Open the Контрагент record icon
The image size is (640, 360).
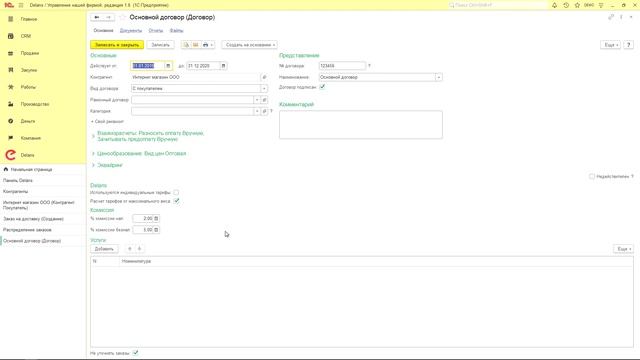pyautogui.click(x=264, y=77)
